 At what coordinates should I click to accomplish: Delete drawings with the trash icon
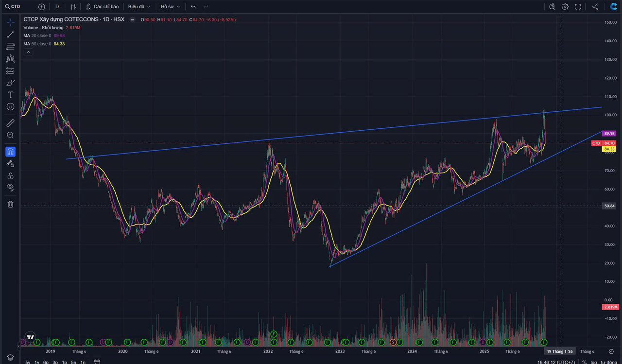pos(10,204)
